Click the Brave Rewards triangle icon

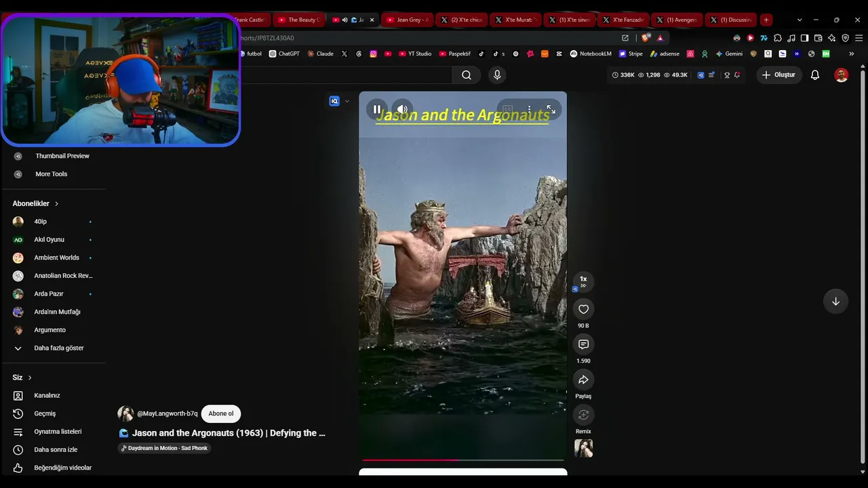(660, 38)
